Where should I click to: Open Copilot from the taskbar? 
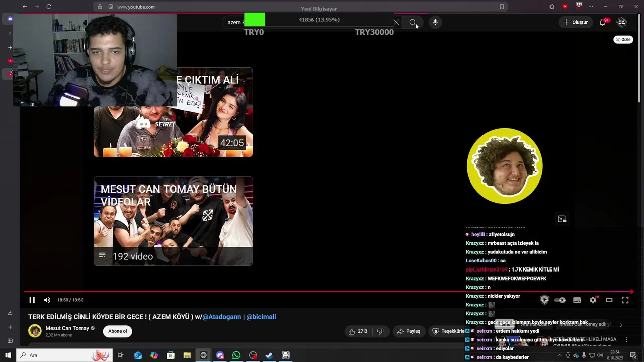pos(154,355)
